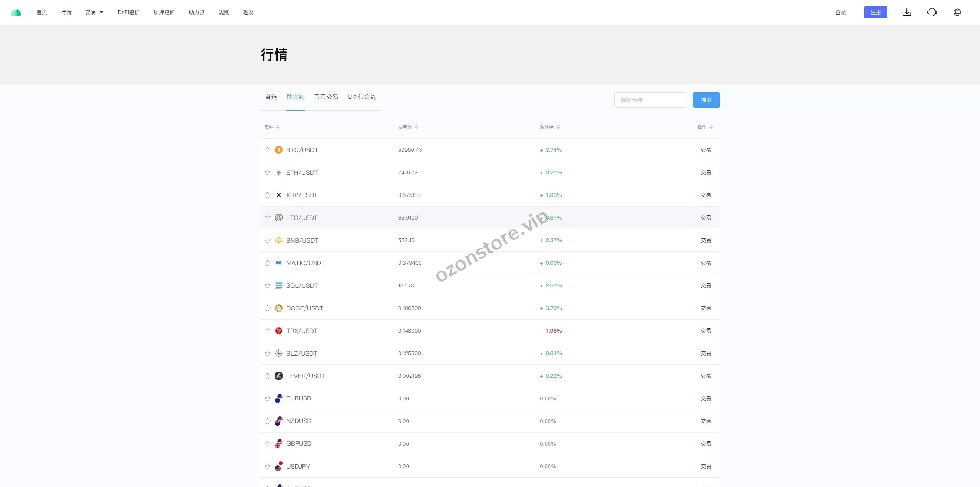980x487 pixels.
Task: Star the GBPUSD pair
Action: click(268, 444)
